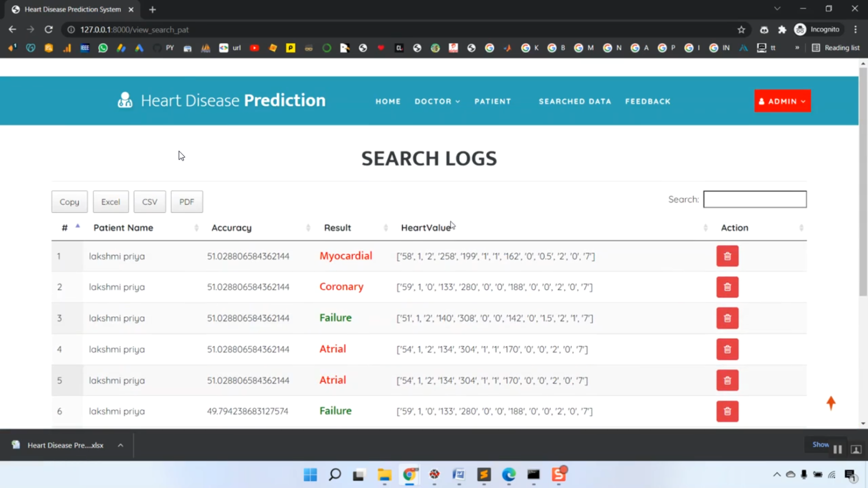Open the Windows Start menu
Screen dimensions: 868x488
pos(310,475)
